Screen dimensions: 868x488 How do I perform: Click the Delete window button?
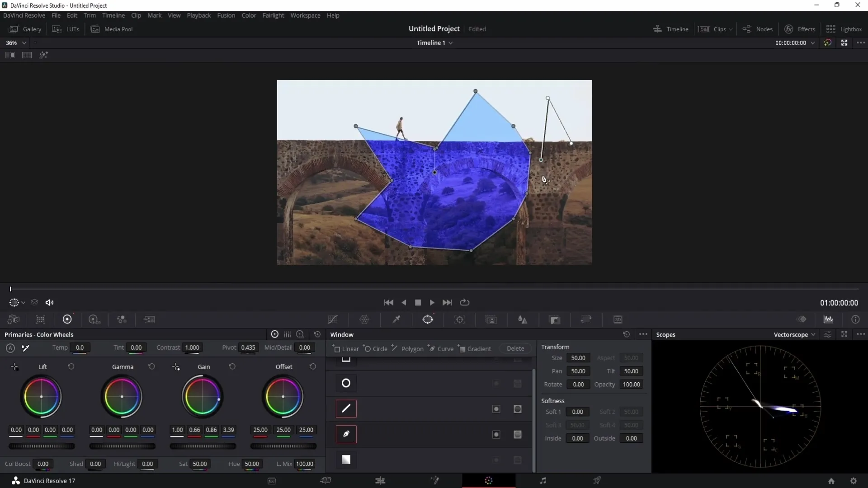tap(516, 348)
